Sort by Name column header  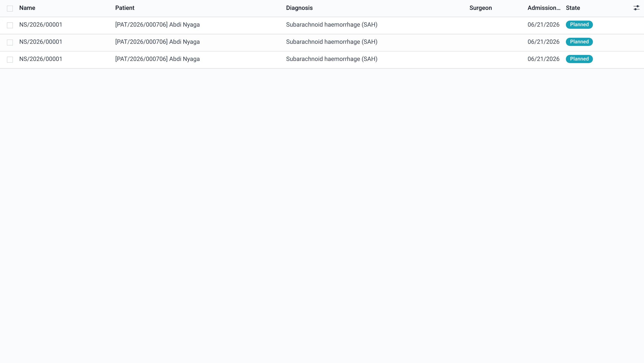coord(27,8)
